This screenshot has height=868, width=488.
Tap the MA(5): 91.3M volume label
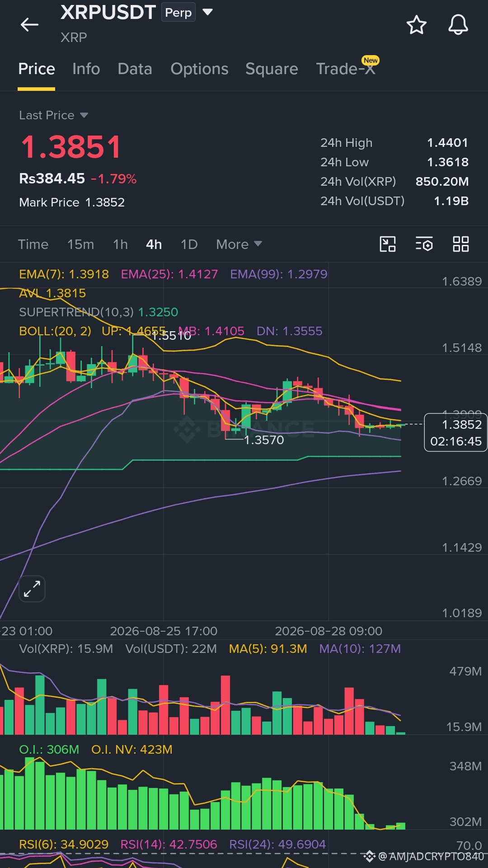pyautogui.click(x=268, y=649)
